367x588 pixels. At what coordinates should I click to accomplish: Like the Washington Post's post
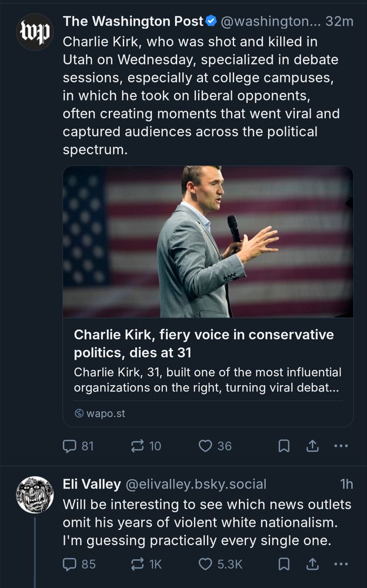click(204, 446)
